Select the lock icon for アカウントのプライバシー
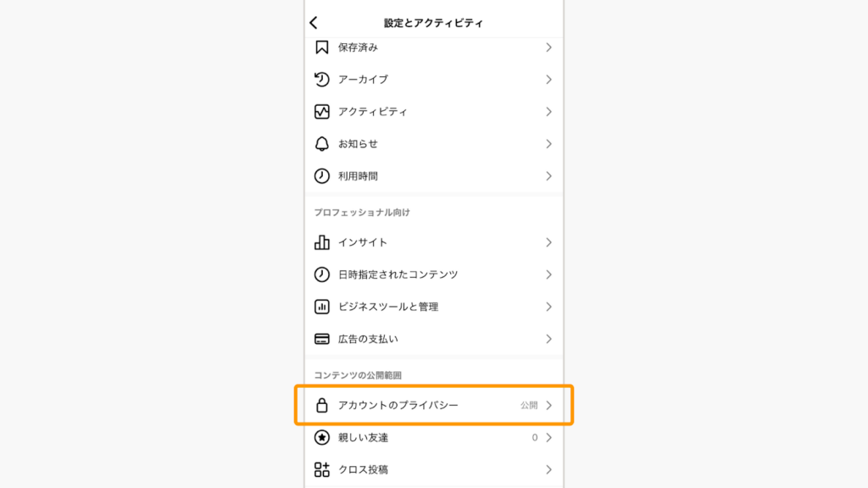Screen dimensions: 868x488 320,405
